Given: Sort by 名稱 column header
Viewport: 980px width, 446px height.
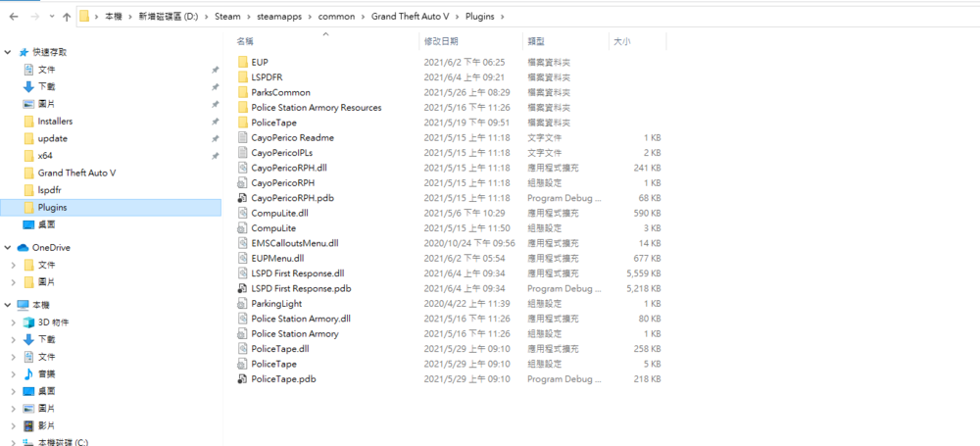Looking at the screenshot, I should pyautogui.click(x=245, y=41).
